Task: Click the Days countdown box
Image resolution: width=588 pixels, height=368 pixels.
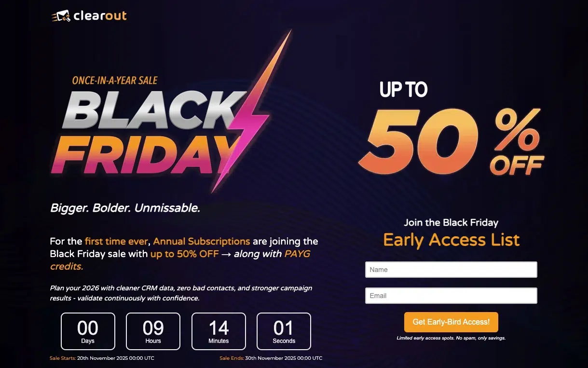Action: pyautogui.click(x=88, y=331)
